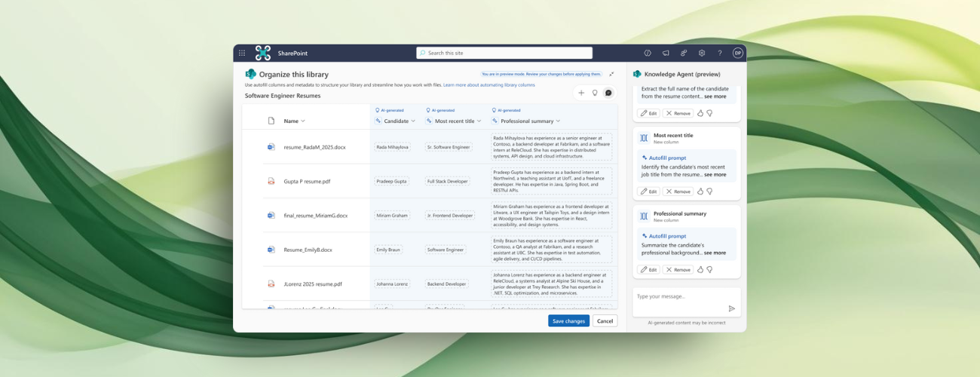Image resolution: width=980 pixels, height=377 pixels.
Task: Select the Full Stack Developer title cell
Action: [x=448, y=181]
